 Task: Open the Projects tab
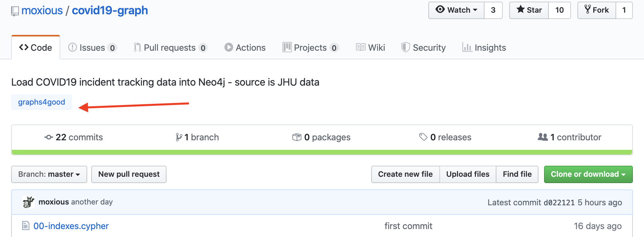pyautogui.click(x=310, y=48)
